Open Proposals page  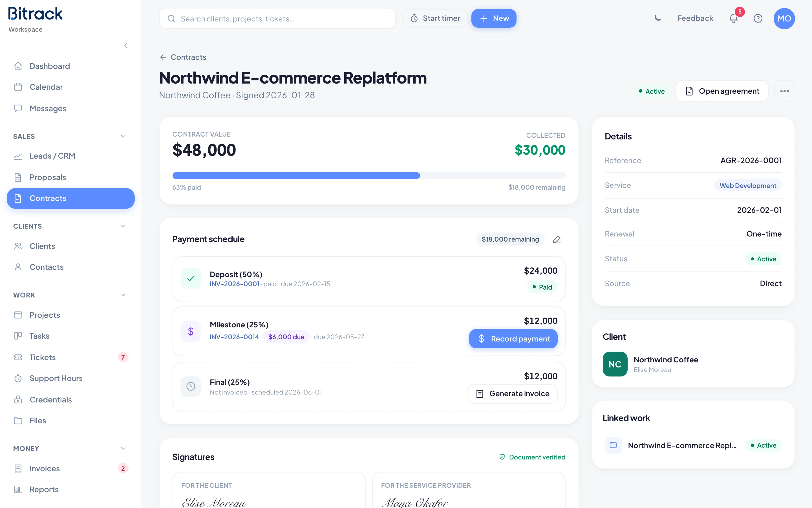[71, 177]
